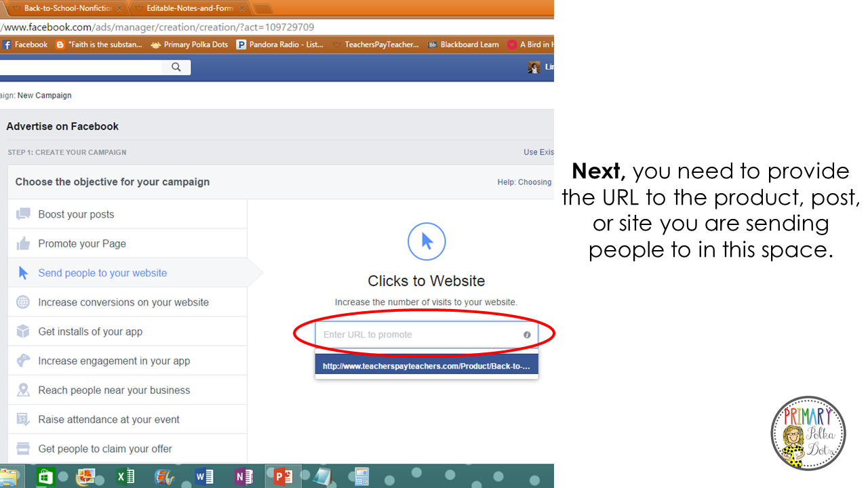868x488 pixels.
Task: Click the Facebook search box
Action: 81,67
